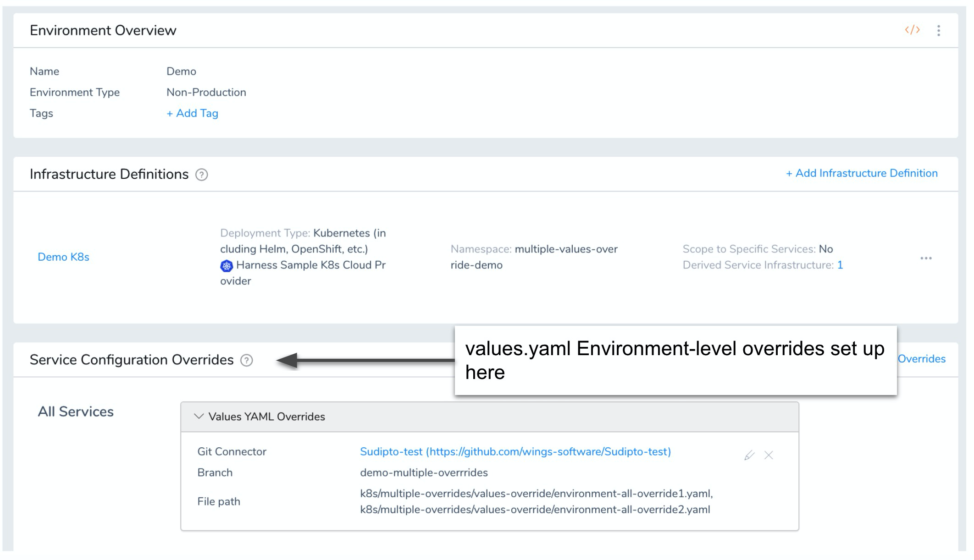This screenshot has width=974, height=560.
Task: Collapse the Values YAML Overrides section
Action: tap(199, 416)
